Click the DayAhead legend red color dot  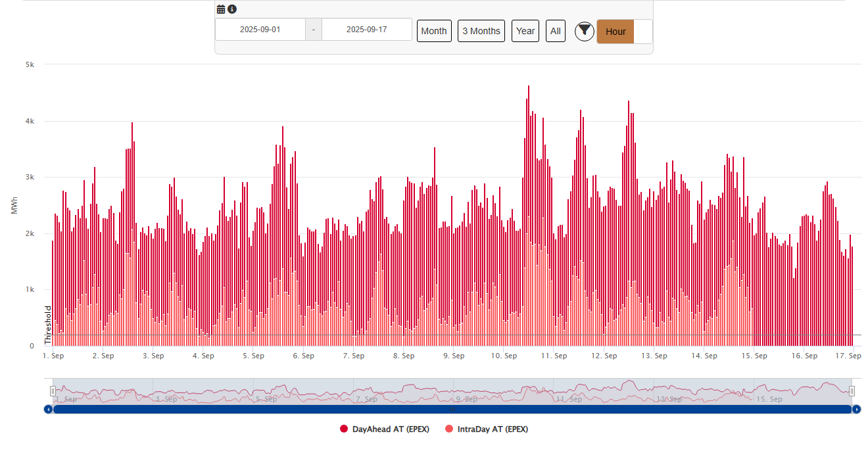pos(344,429)
